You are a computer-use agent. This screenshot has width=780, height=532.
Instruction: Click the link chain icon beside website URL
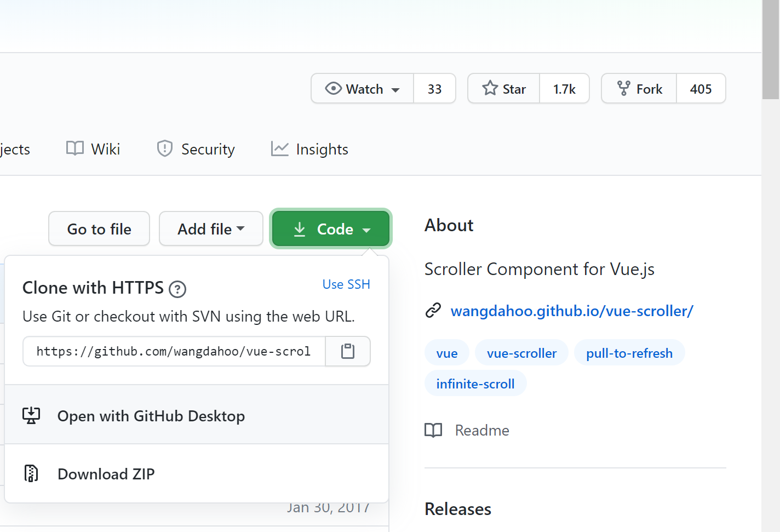tap(433, 311)
